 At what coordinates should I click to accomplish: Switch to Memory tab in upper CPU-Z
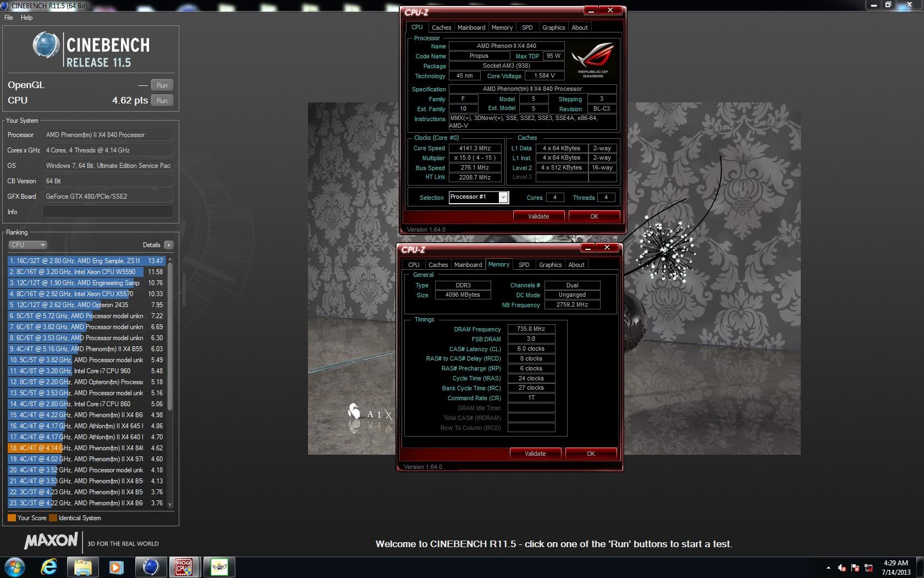(x=502, y=28)
